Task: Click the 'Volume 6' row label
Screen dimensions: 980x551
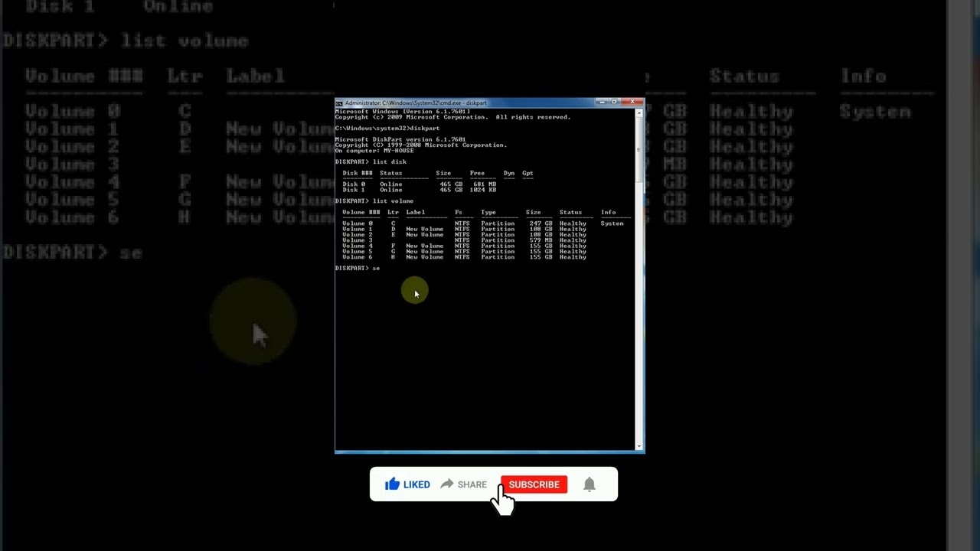Action: 358,257
